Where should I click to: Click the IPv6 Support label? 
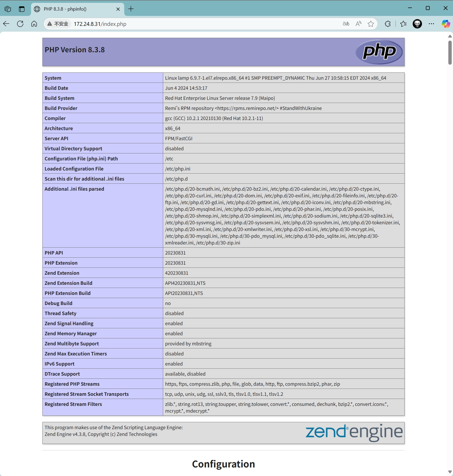click(59, 364)
